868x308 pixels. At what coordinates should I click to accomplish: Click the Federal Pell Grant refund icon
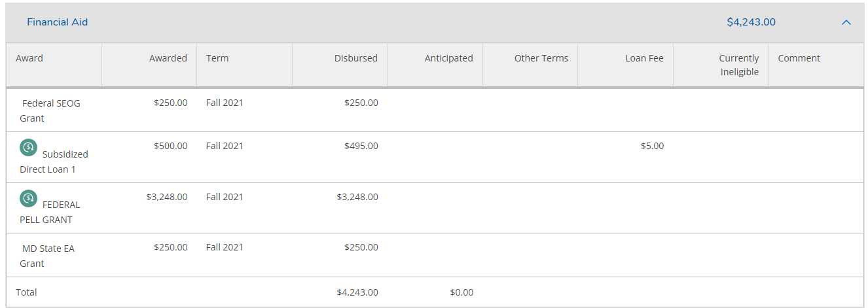click(x=28, y=198)
